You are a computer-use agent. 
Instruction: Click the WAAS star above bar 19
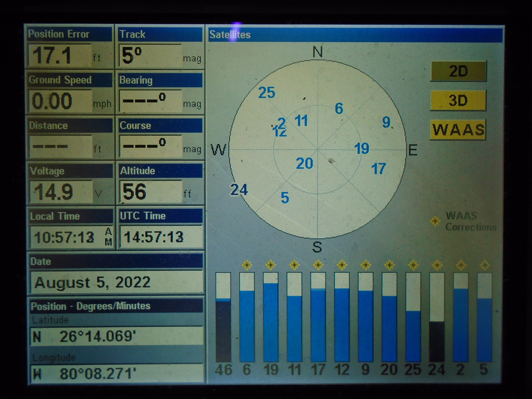271,265
